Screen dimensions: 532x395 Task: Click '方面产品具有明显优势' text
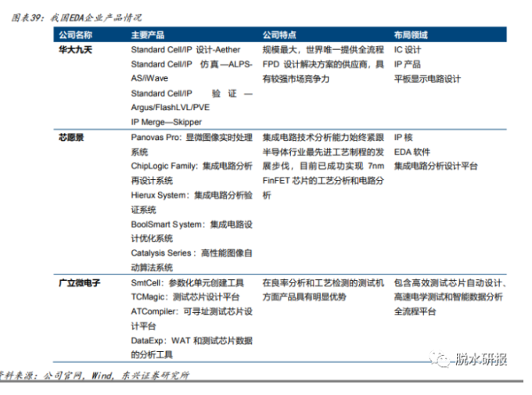coord(304,297)
